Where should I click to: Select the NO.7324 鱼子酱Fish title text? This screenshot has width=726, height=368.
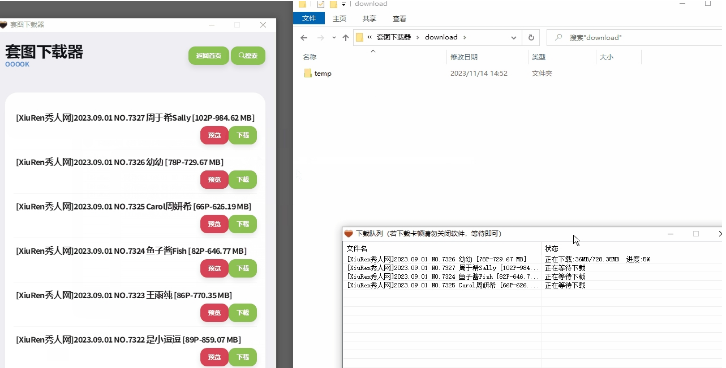131,251
